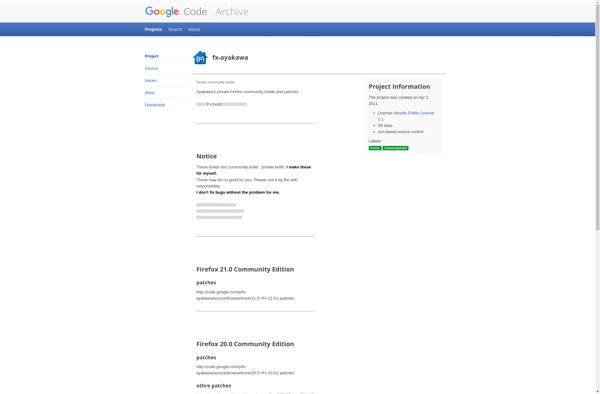Click the Notice heading
The width and height of the screenshot is (600, 394).
[207, 156]
